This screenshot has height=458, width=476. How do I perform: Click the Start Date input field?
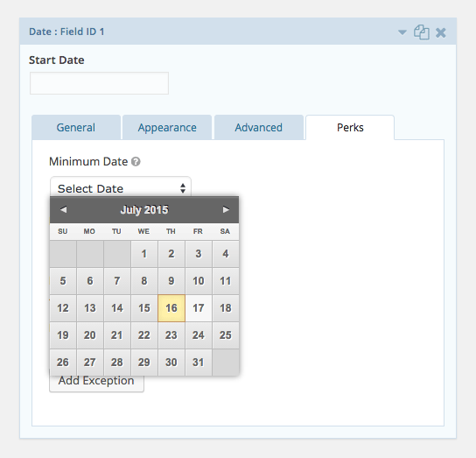[x=99, y=83]
